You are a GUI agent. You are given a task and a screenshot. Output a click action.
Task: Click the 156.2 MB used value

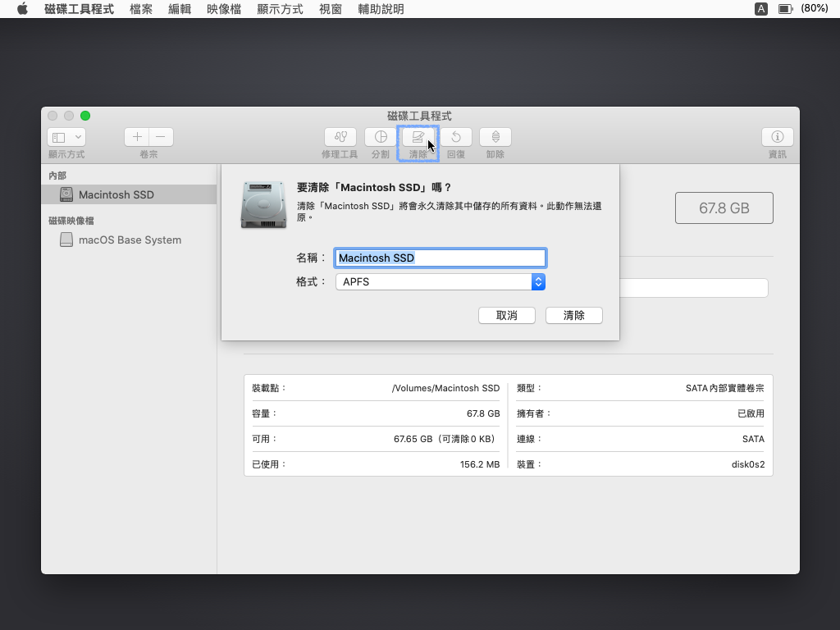(480, 464)
